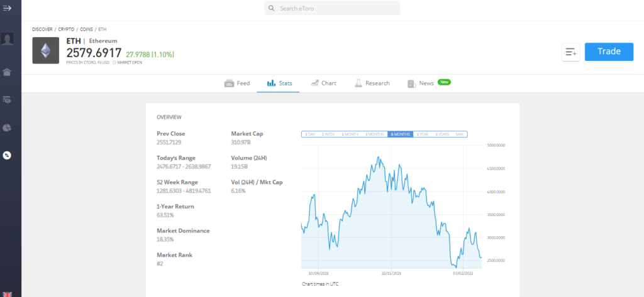Expand the sidebar with the arrow menu icon
The width and height of the screenshot is (644, 297).
pos(7,8)
